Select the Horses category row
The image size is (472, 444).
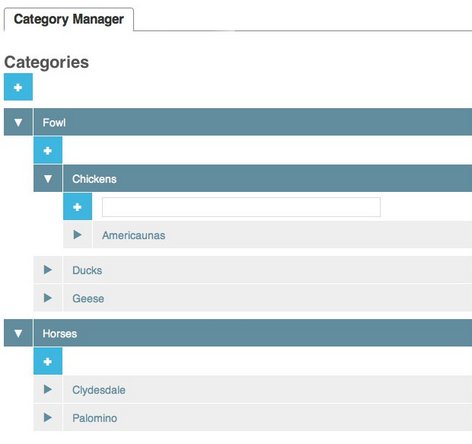point(253,333)
